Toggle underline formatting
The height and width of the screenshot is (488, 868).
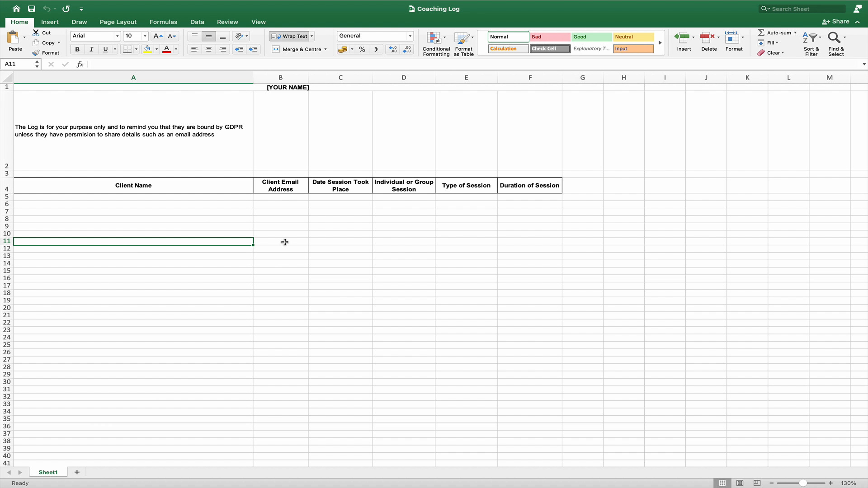[x=105, y=49]
